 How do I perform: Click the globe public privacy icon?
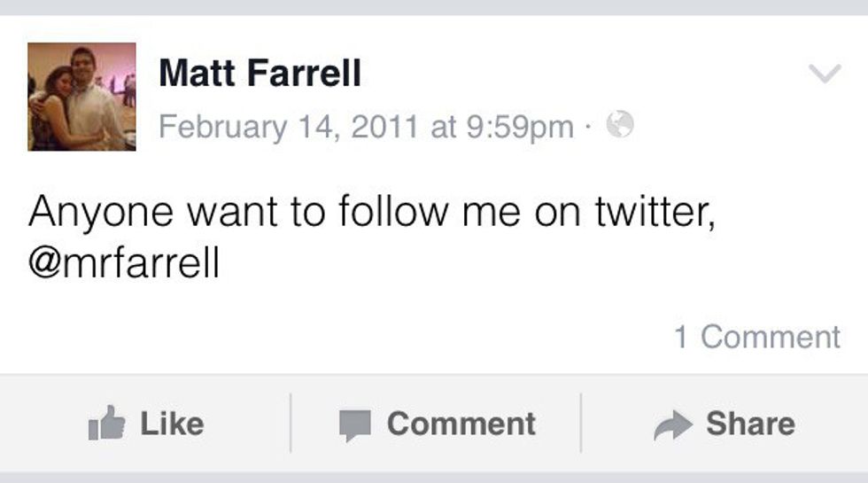tap(620, 127)
